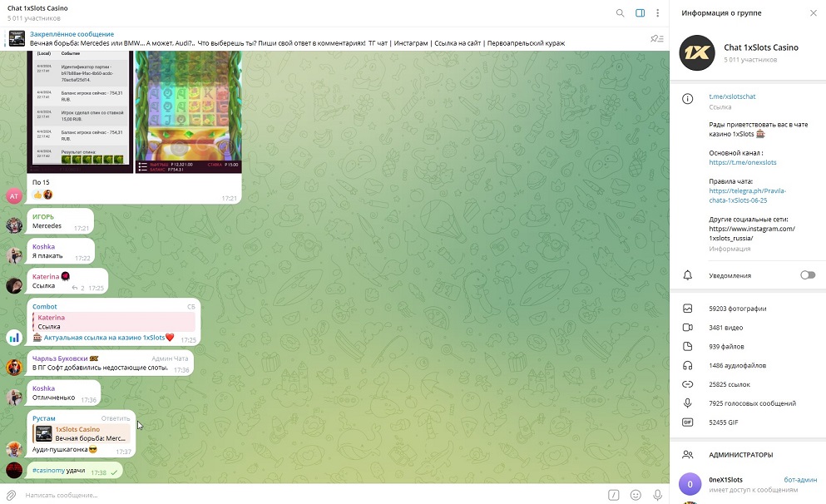Click the #casinomy hashtag
Viewport: 826px width, 504px height.
pos(48,470)
